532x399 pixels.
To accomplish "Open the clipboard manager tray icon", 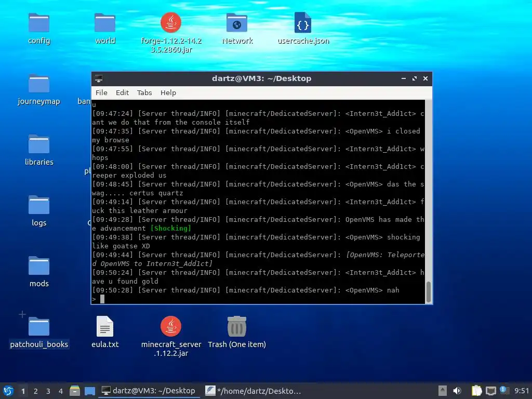I will point(476,391).
